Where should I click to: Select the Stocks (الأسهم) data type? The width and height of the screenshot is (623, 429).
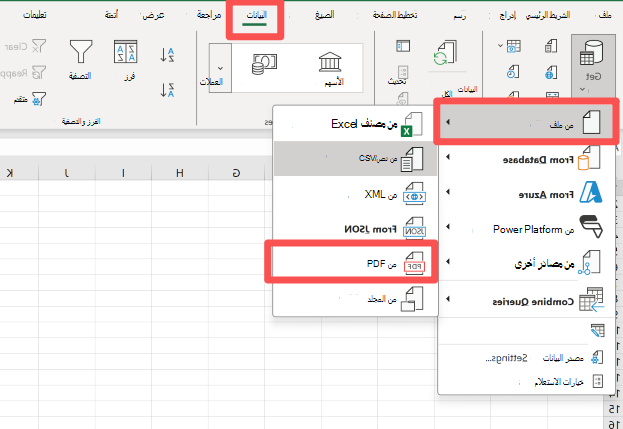[x=331, y=68]
